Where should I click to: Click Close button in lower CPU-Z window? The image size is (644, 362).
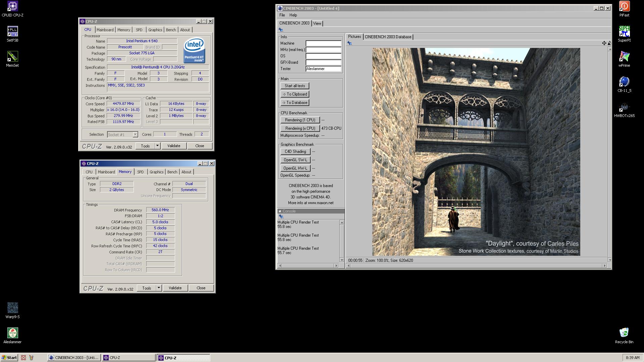tap(201, 288)
